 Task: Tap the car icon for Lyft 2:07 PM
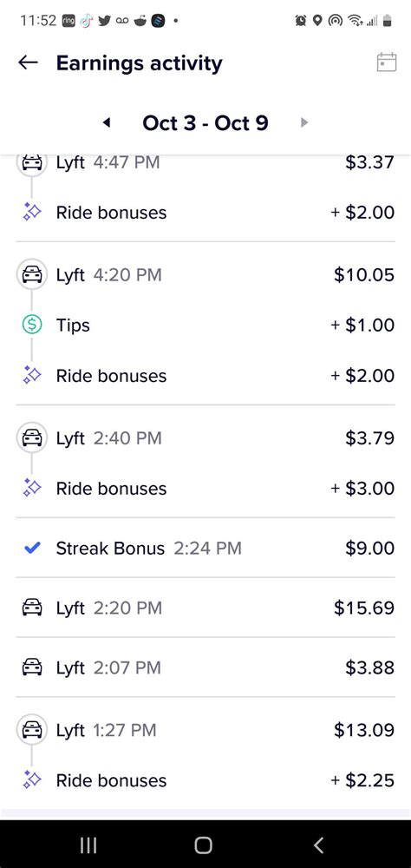click(x=31, y=667)
